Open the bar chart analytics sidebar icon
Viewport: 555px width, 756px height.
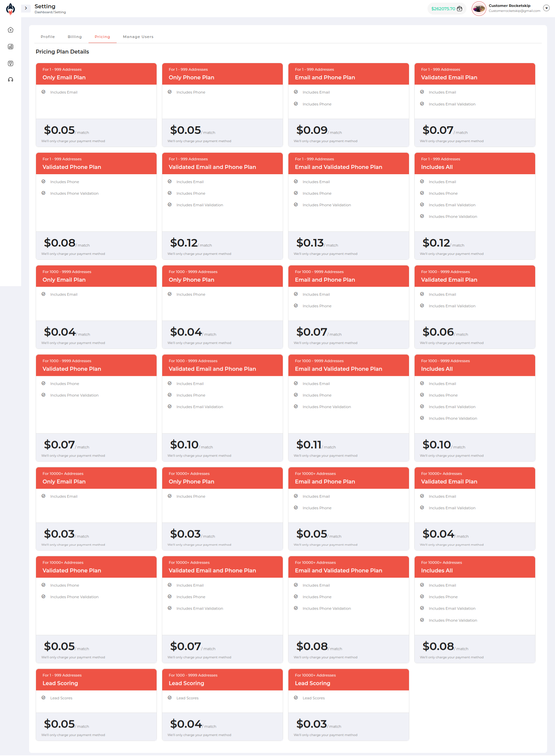[x=11, y=47]
